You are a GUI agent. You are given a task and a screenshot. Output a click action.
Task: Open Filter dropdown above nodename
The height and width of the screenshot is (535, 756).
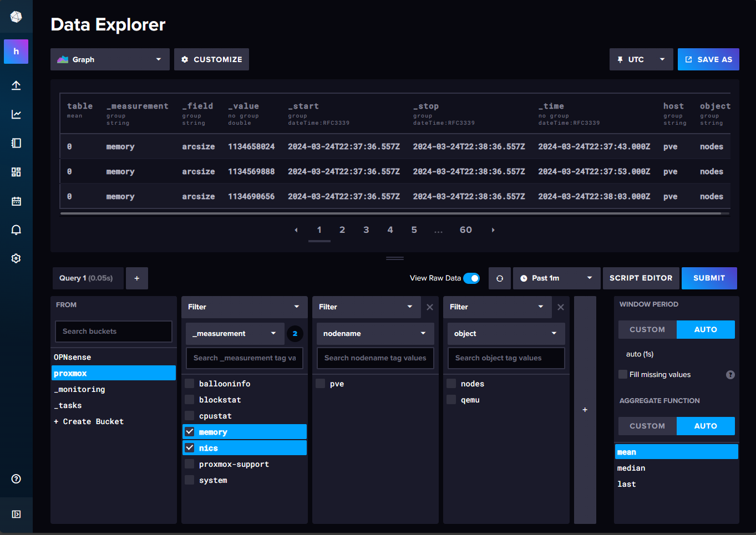click(366, 307)
